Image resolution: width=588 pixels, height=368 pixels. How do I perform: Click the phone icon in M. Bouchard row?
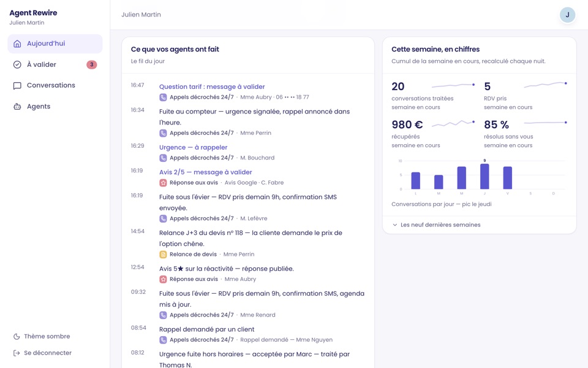coord(163,158)
